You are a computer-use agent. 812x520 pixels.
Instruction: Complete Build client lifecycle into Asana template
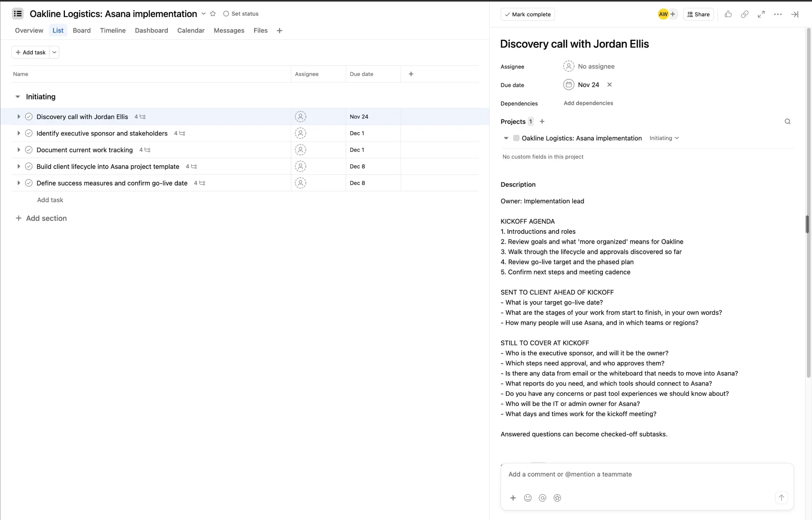pos(29,166)
